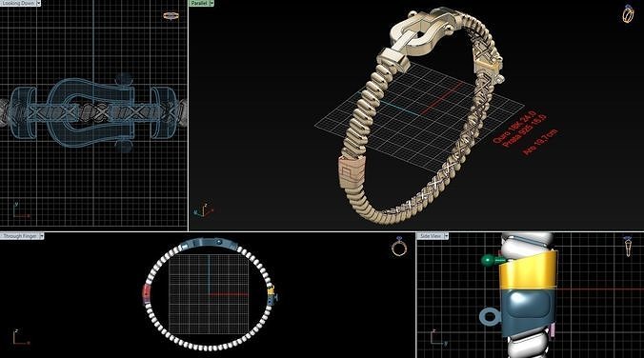Select the red segment on Through Finger ring
The image size is (644, 358).
tap(146, 293)
